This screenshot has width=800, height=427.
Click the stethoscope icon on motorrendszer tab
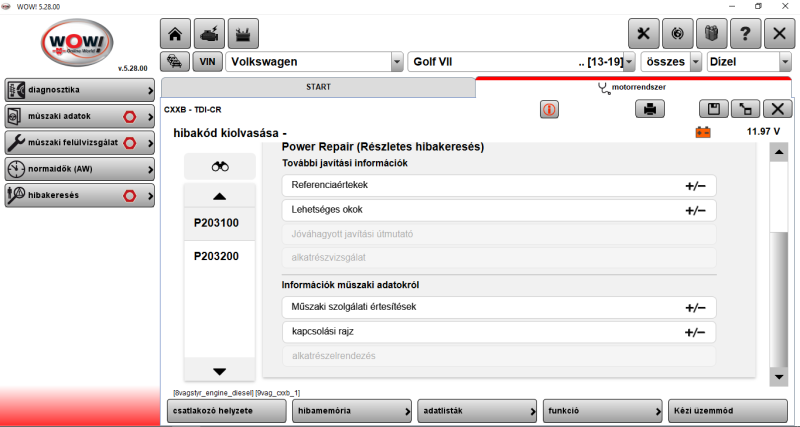click(x=604, y=89)
